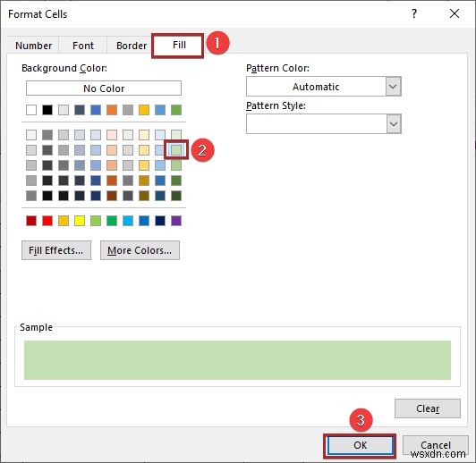The height and width of the screenshot is (463, 476).
Task: Pick darkest green swatch in last theme row
Action: coord(176,196)
